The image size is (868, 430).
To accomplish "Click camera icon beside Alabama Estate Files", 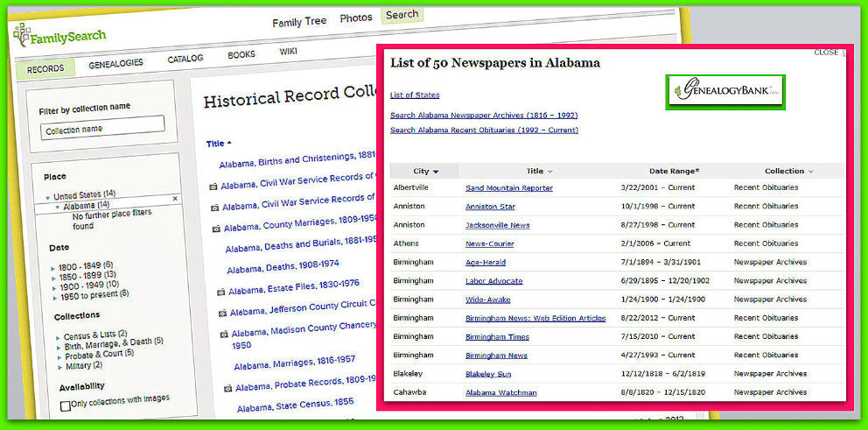I will (220, 291).
